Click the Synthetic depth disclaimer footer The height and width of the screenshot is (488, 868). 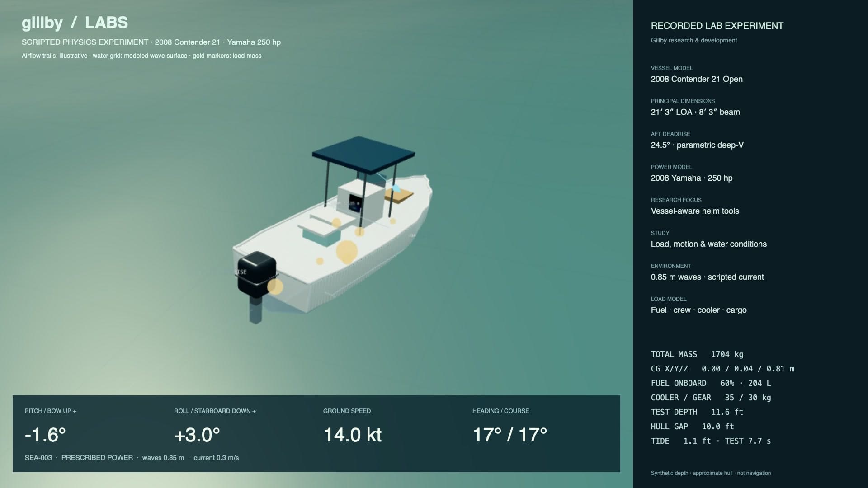point(711,473)
